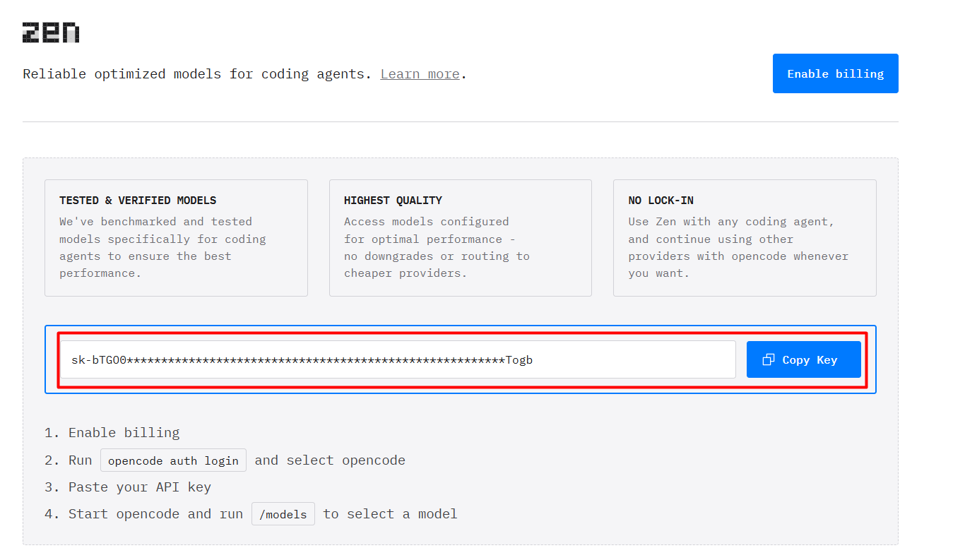Click the 'Start opencode and run' text
The image size is (977, 560).
155,514
